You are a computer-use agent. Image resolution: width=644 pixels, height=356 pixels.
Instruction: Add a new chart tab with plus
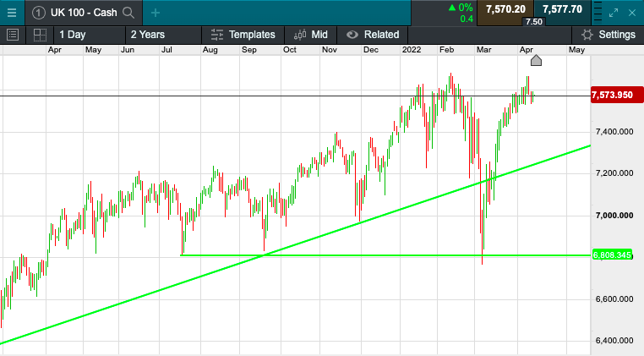tap(156, 13)
